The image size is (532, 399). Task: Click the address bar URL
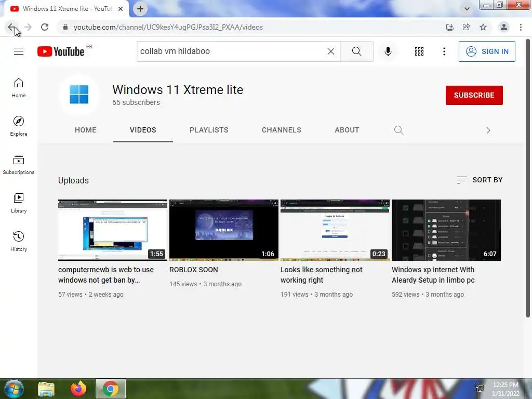tap(168, 27)
